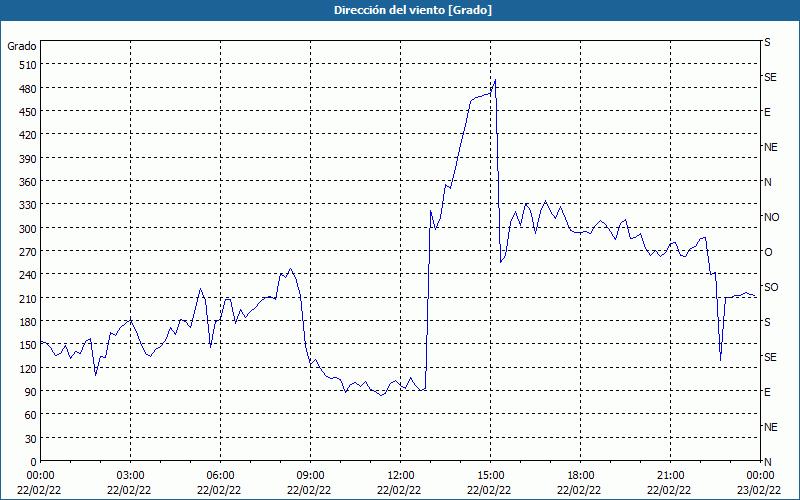Select the 150 degree axis label
This screenshot has height=500, width=800.
coord(28,345)
